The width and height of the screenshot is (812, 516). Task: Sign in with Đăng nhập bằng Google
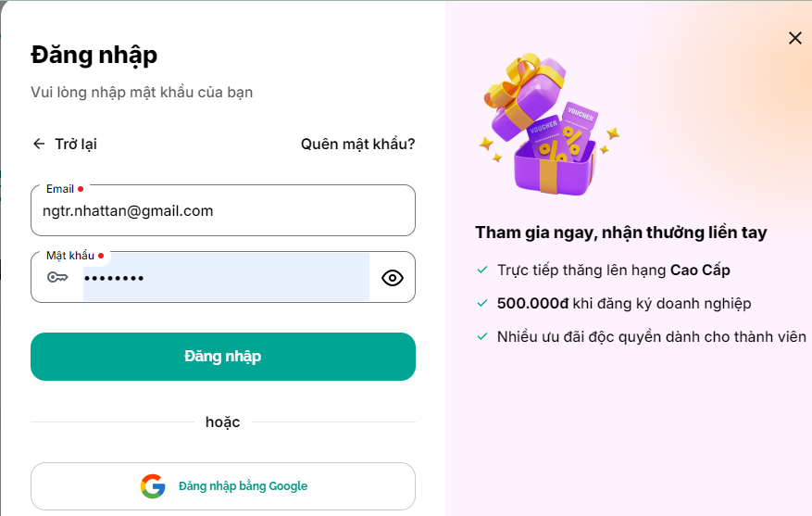tap(223, 486)
